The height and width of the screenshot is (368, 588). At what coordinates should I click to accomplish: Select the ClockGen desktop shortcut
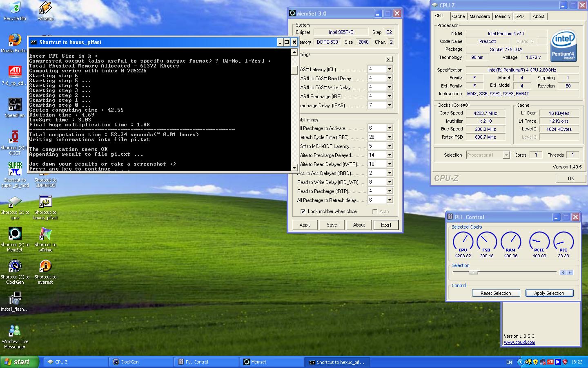point(15,272)
